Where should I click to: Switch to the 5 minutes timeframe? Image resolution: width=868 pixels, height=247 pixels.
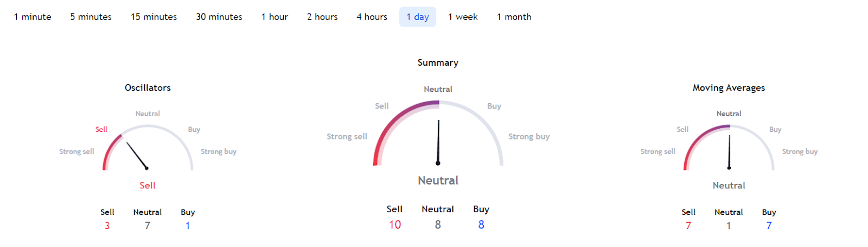(91, 17)
